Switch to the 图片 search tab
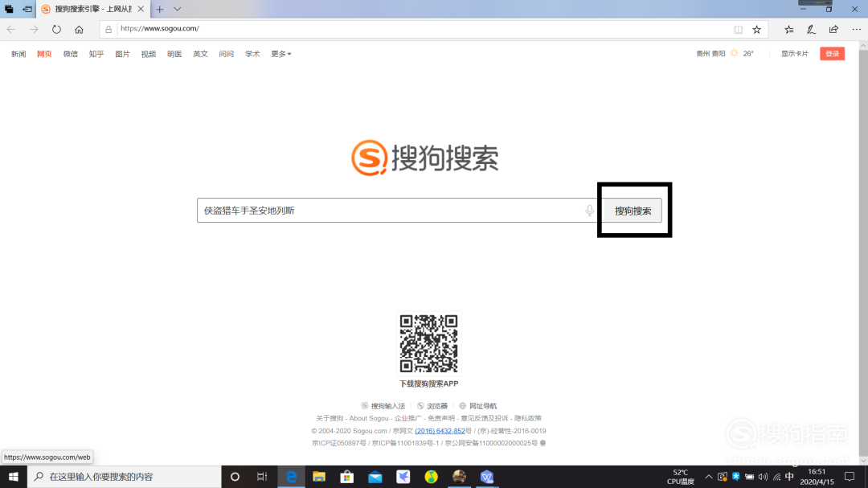This screenshot has height=488, width=868. click(122, 54)
